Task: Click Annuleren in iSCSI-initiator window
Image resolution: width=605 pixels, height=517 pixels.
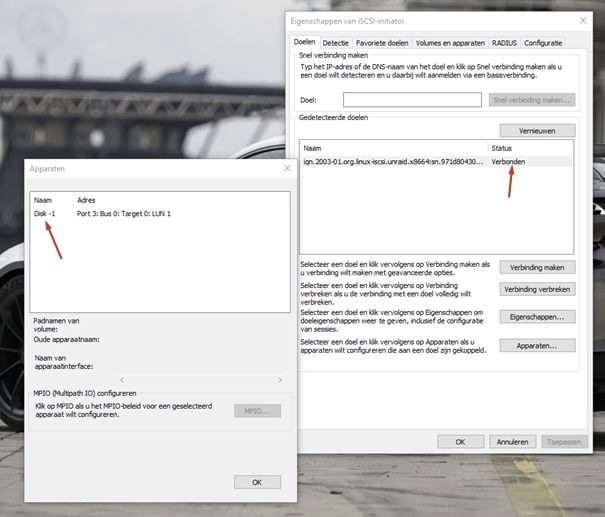Action: pos(512,442)
